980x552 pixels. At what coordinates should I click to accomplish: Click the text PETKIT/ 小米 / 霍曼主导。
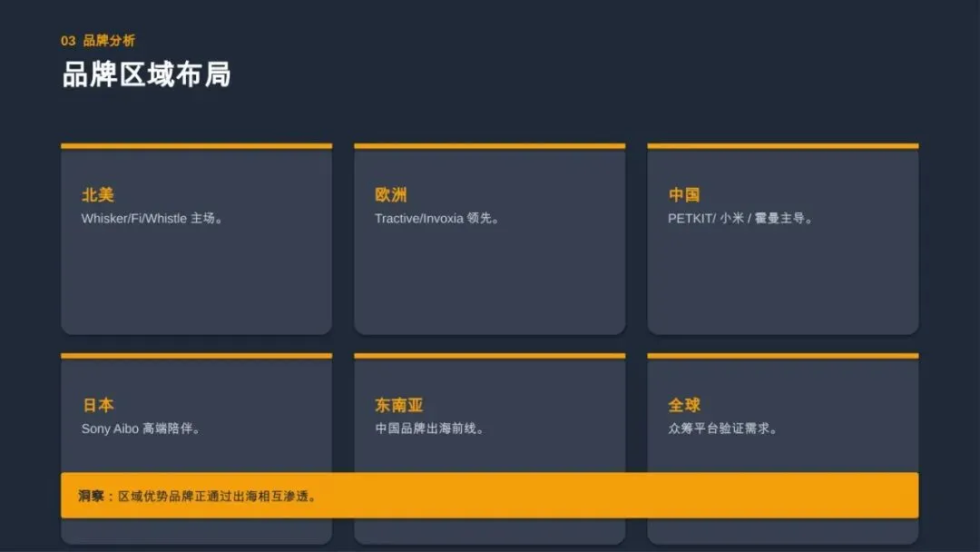pyautogui.click(x=740, y=218)
